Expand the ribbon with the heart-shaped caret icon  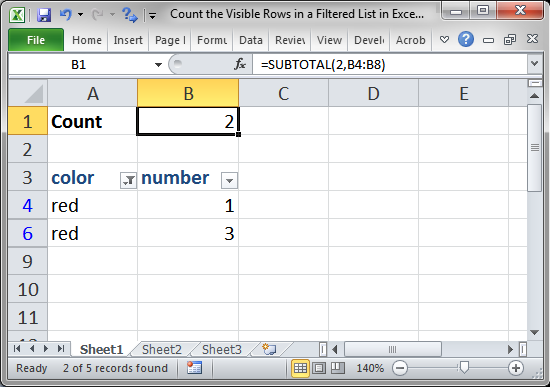click(x=444, y=40)
